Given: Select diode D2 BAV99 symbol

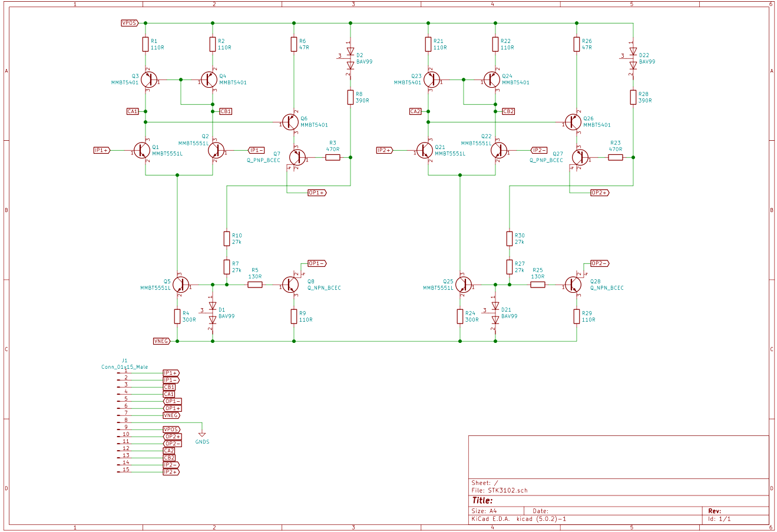Looking at the screenshot, I should [350, 58].
